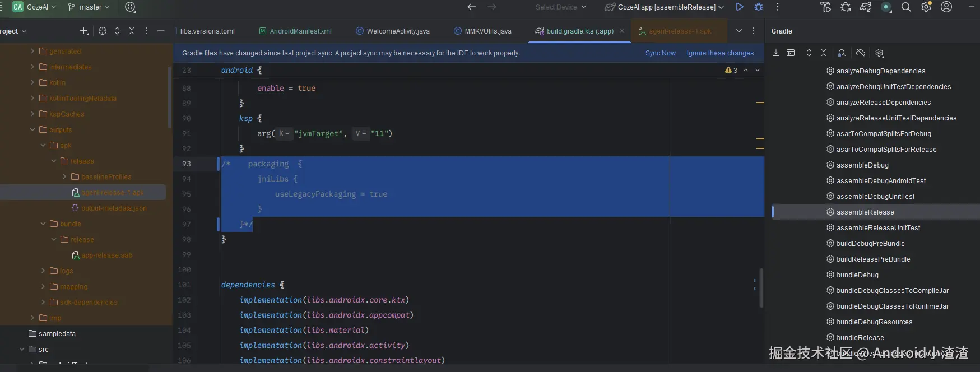This screenshot has height=372, width=980.
Task: Hide the Project panel with minus icon
Action: pos(161,31)
